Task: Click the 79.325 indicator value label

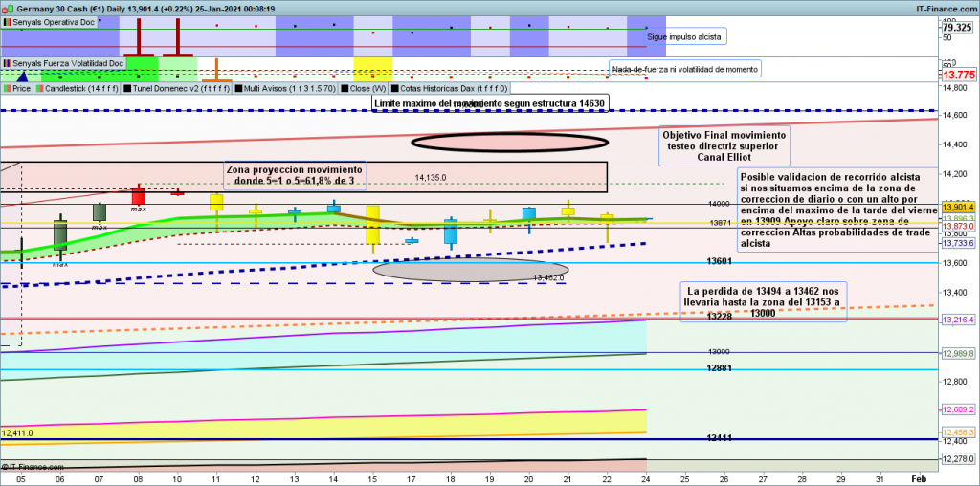Action: (x=958, y=27)
